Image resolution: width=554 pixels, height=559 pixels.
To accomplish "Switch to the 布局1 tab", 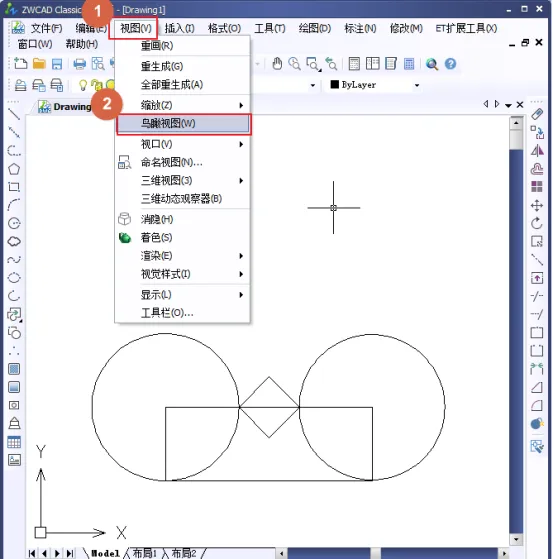I will click(145, 553).
